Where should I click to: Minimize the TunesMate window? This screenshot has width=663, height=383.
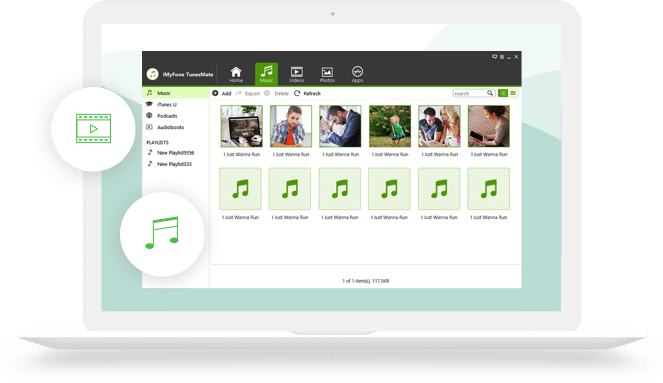509,57
